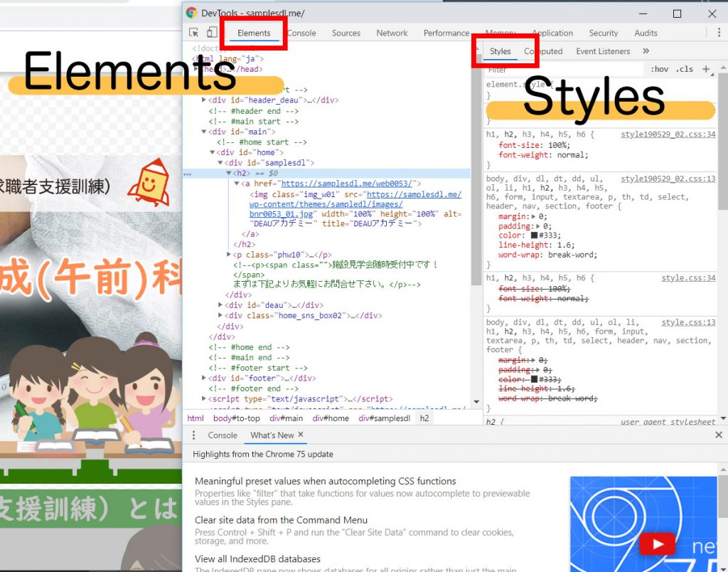Viewport: 728px width, 572px height.
Task: Close the bottom drawer panel
Action: pos(718,435)
